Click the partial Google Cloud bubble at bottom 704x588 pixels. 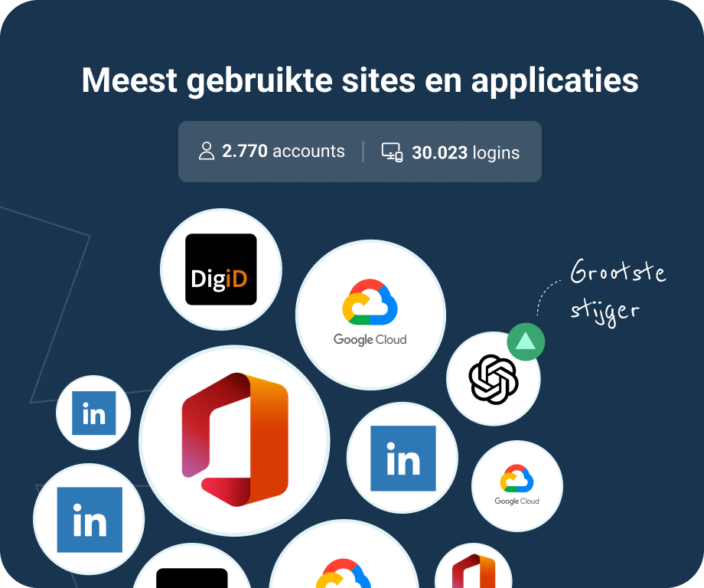(x=344, y=554)
